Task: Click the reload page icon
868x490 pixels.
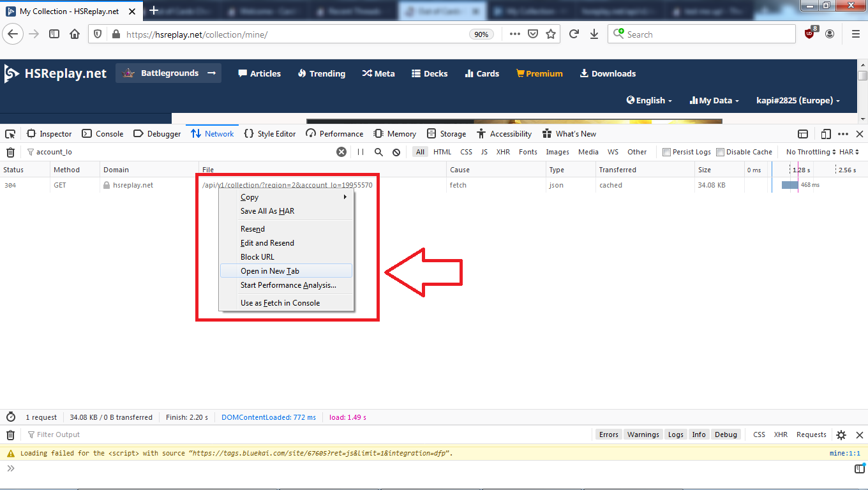Action: point(574,34)
